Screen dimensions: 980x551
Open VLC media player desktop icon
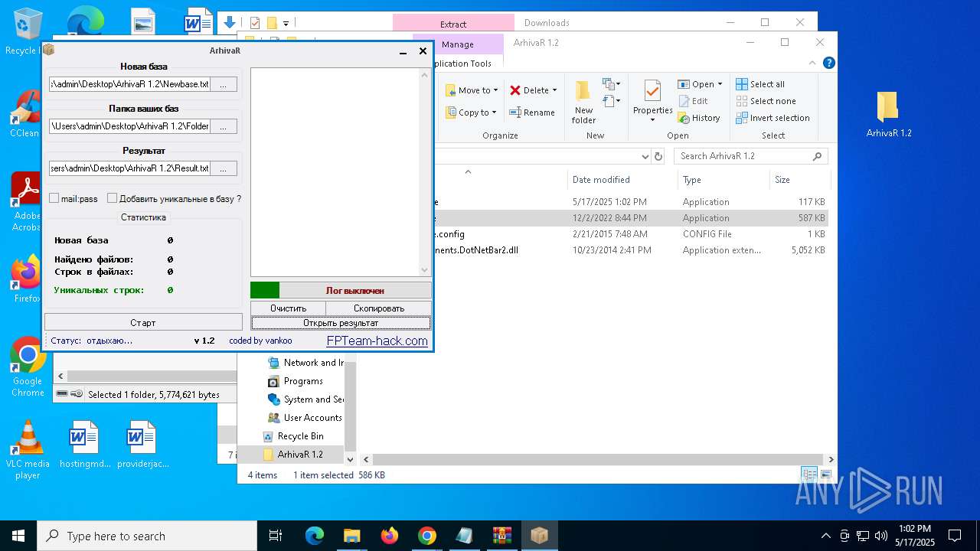[x=28, y=450]
